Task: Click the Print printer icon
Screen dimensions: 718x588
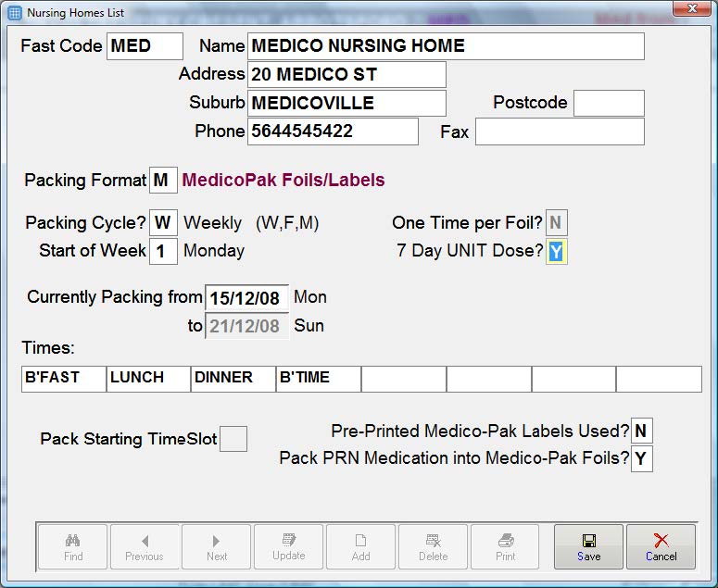Action: click(506, 541)
